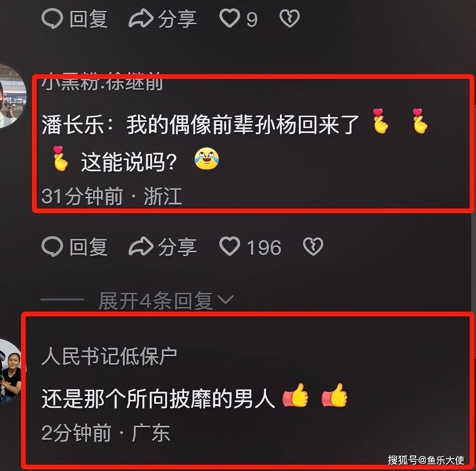Share the 潘长乐 comment via arrow icon
Viewport: 476px width, 471px height.
point(141,247)
